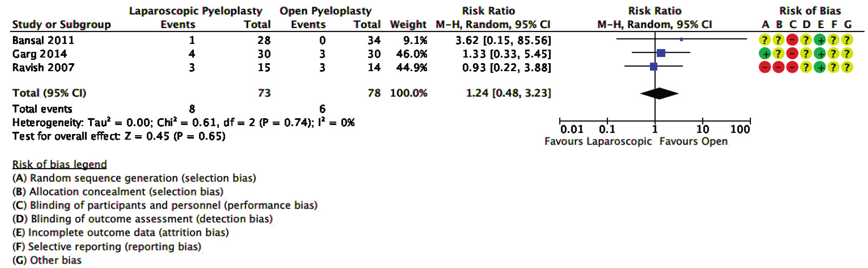Select the "Bansal 2011" study name

[x=43, y=40]
